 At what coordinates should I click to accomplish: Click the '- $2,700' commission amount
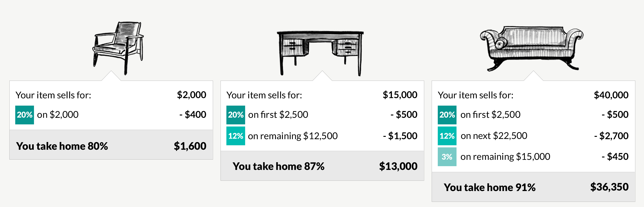[611, 136]
